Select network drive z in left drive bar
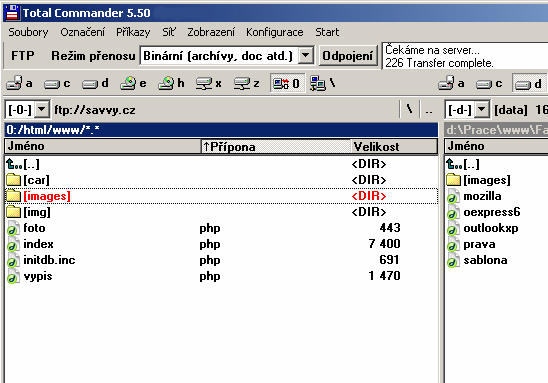 click(x=247, y=83)
